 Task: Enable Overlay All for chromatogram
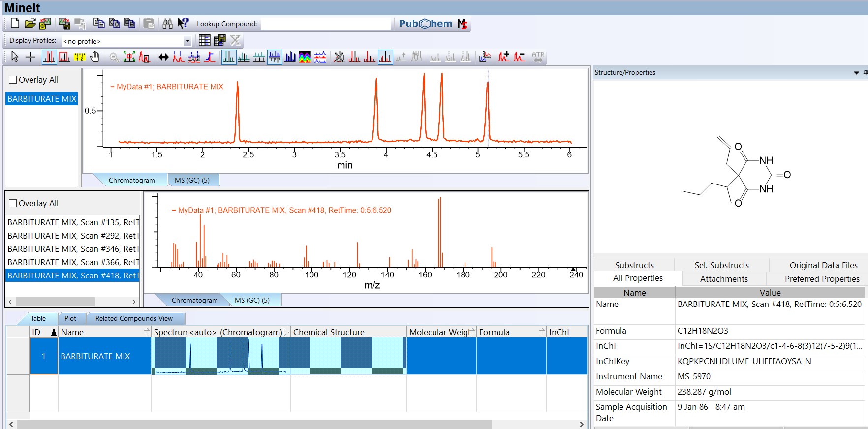pos(13,80)
